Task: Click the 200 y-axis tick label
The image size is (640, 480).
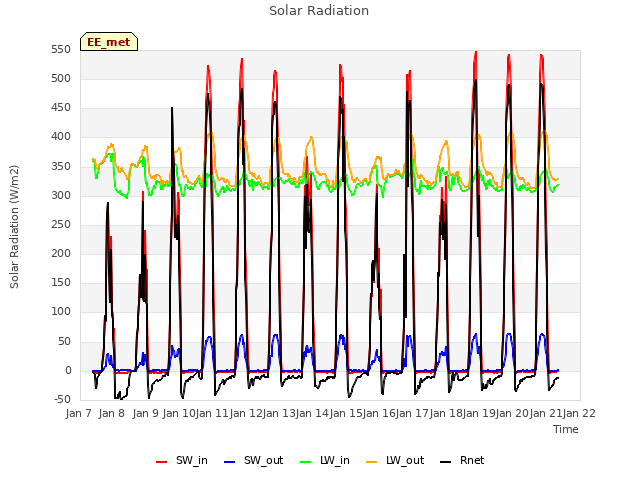Action: click(61, 254)
